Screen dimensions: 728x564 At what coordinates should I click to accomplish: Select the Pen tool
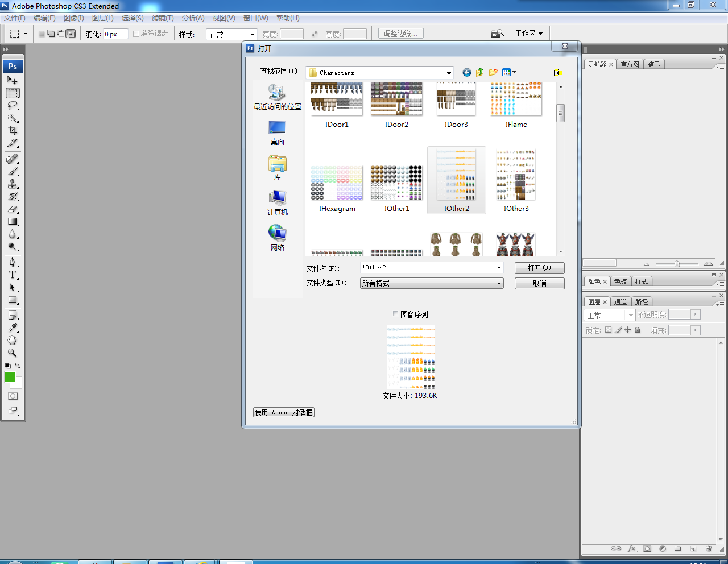click(x=13, y=262)
